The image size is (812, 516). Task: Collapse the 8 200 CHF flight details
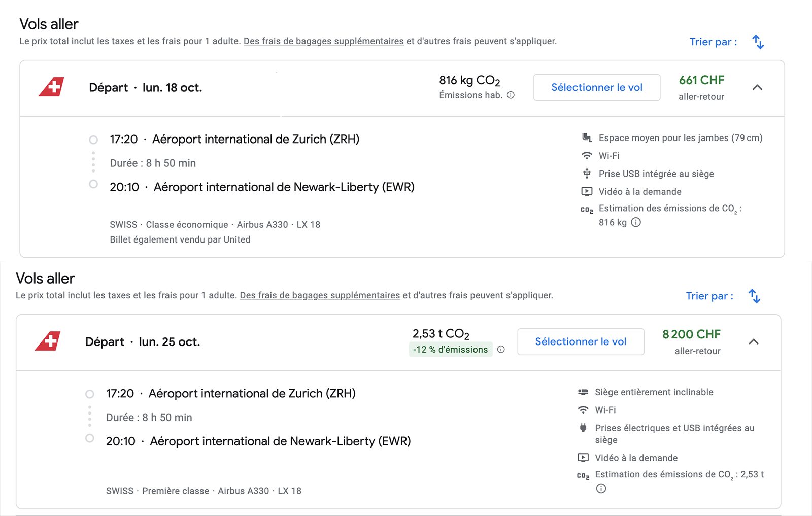754,341
